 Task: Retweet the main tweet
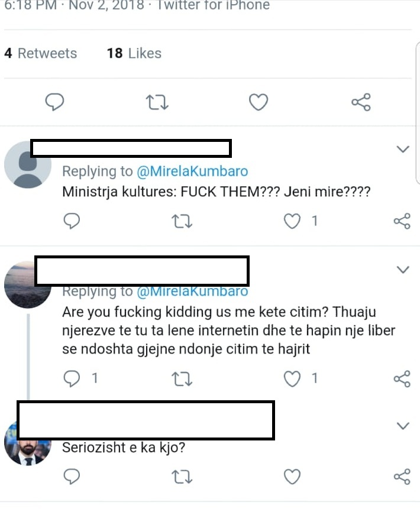click(157, 103)
